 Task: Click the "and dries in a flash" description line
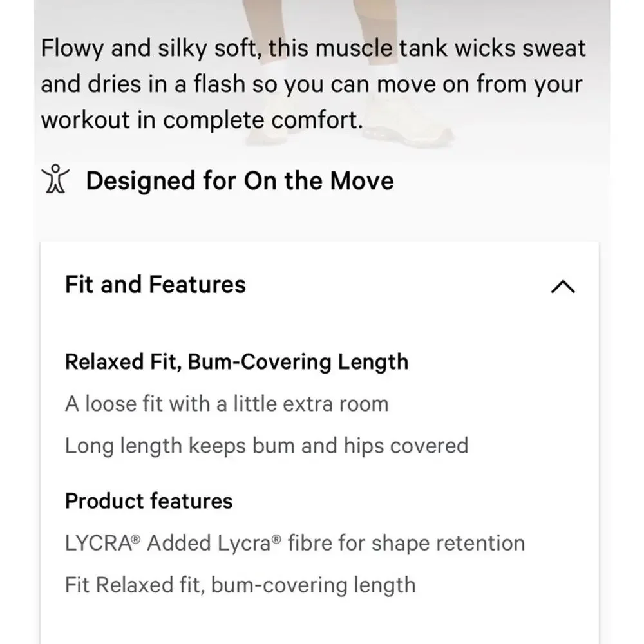pos(311,84)
